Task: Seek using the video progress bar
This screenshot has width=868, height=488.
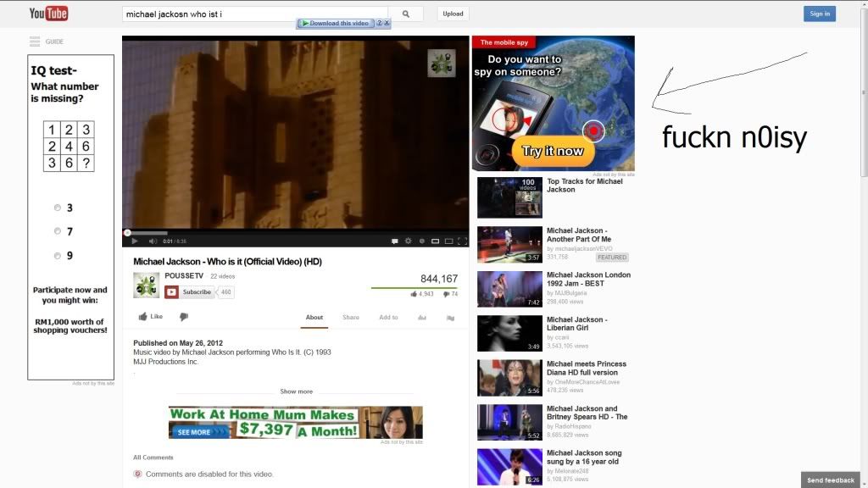Action: (295, 232)
